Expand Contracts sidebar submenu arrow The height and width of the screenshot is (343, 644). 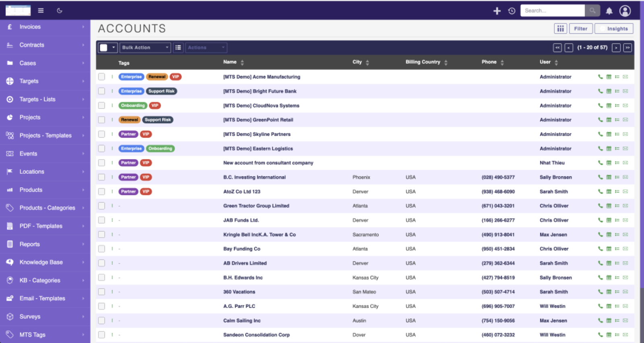pyautogui.click(x=83, y=45)
